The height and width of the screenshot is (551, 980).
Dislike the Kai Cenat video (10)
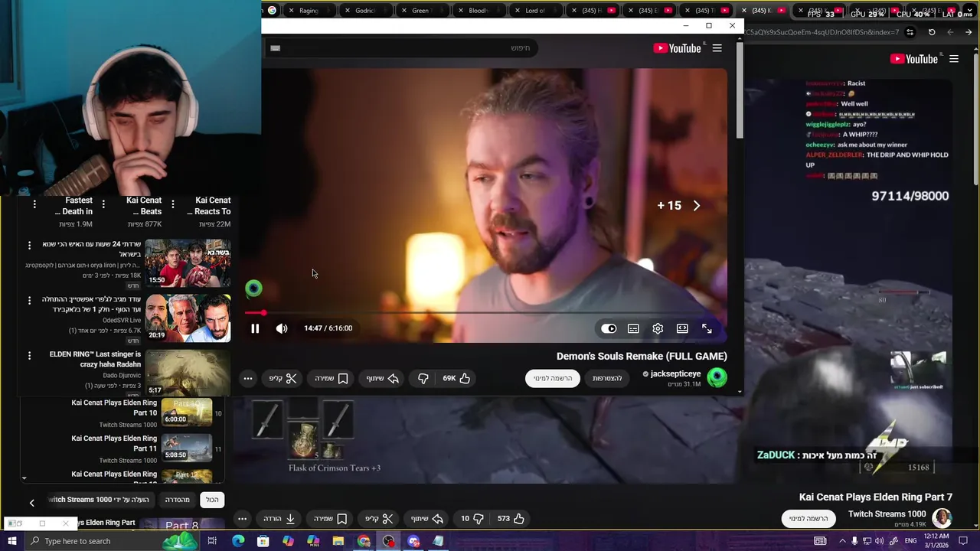(x=471, y=518)
